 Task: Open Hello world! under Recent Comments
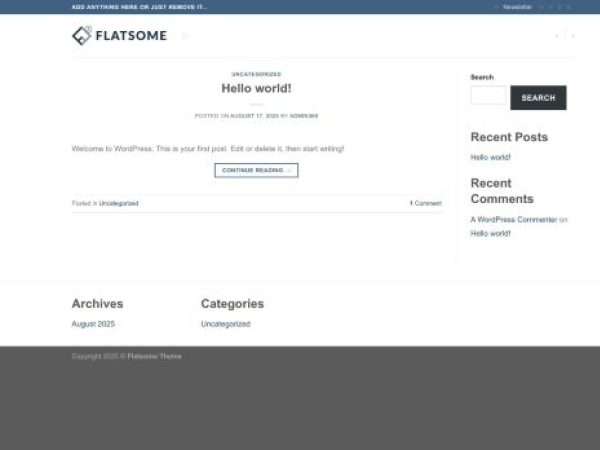pyautogui.click(x=491, y=233)
